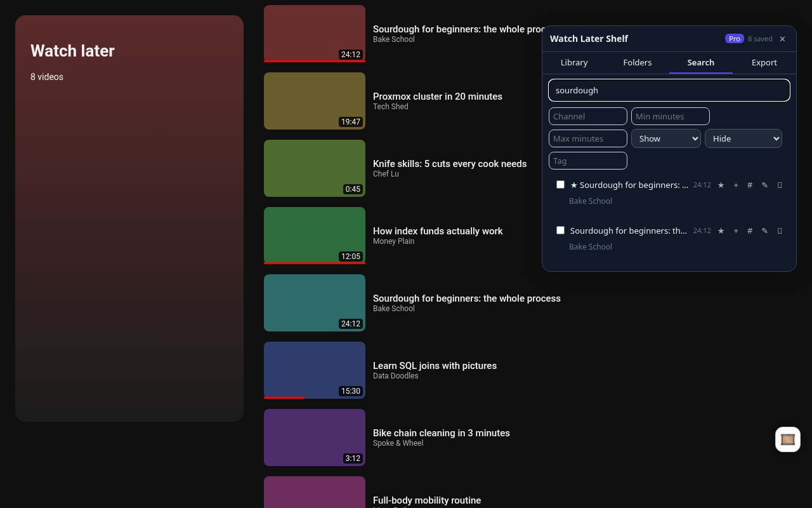The image size is (812, 508).
Task: Last action icon on the ★-prefixed Sourdough result
Action: (x=780, y=185)
